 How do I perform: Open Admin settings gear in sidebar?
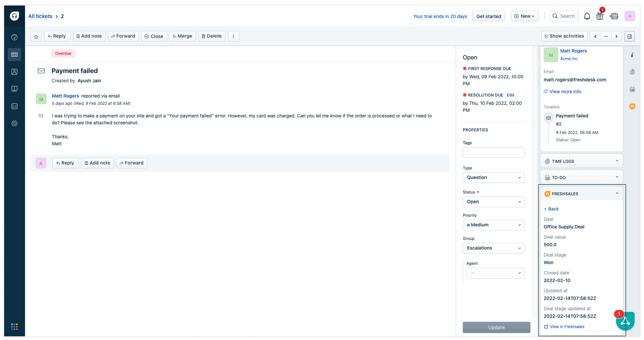pos(14,123)
